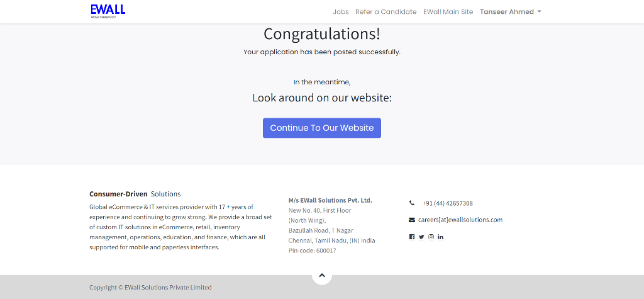644x299 pixels.
Task: Click 'Consumer-Driven Solutions' heading
Action: (x=135, y=194)
